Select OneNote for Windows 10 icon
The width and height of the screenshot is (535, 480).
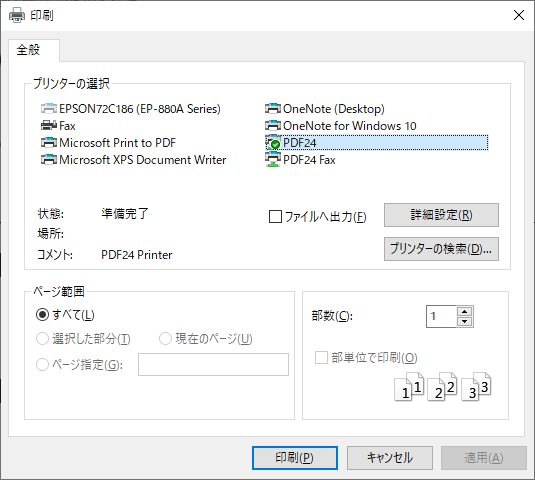tap(273, 126)
